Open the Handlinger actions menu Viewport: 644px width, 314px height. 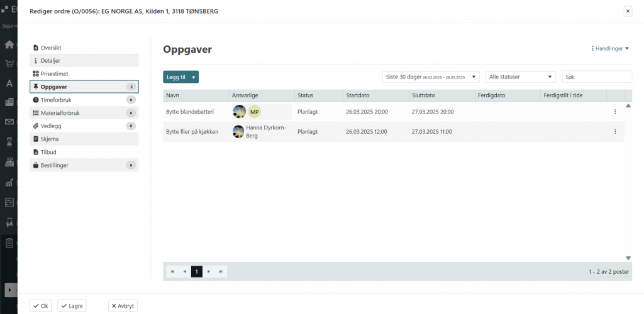610,48
